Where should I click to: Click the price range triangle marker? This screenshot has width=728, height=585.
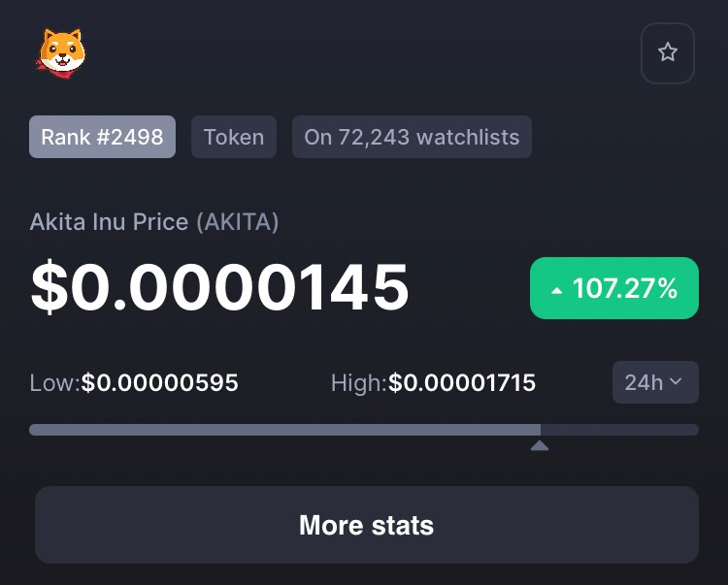[x=540, y=446]
